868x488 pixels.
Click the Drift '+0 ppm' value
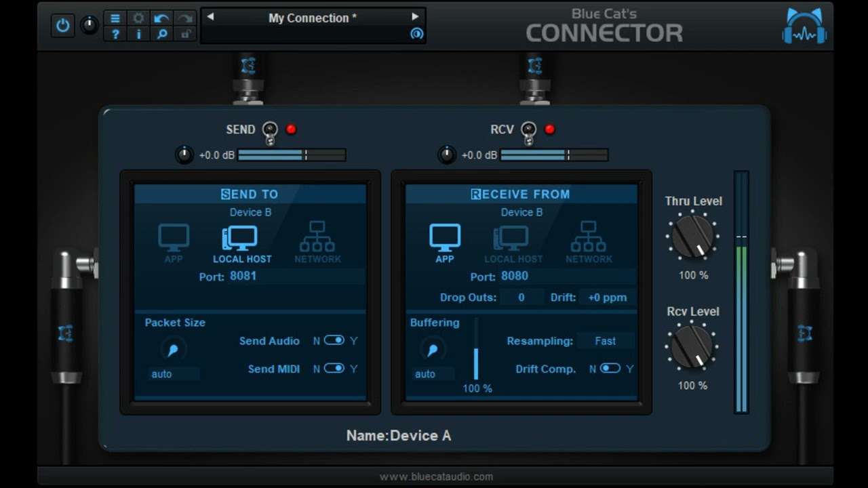tap(608, 298)
